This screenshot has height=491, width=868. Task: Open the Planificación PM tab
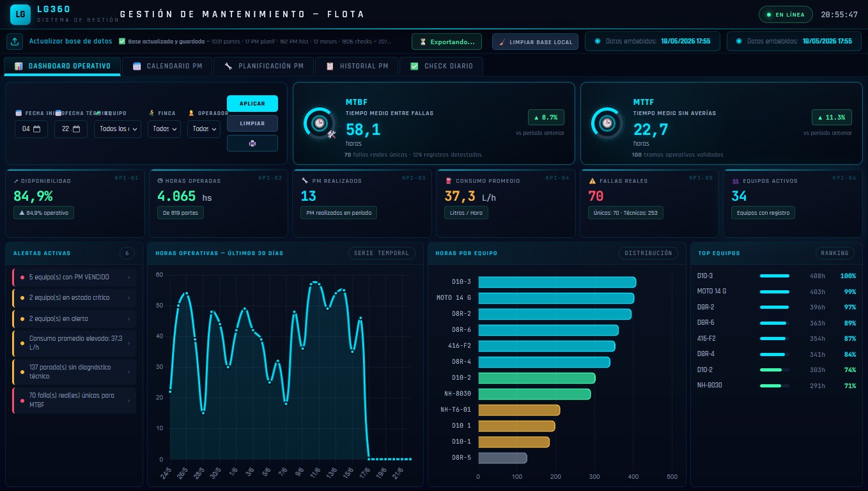264,66
